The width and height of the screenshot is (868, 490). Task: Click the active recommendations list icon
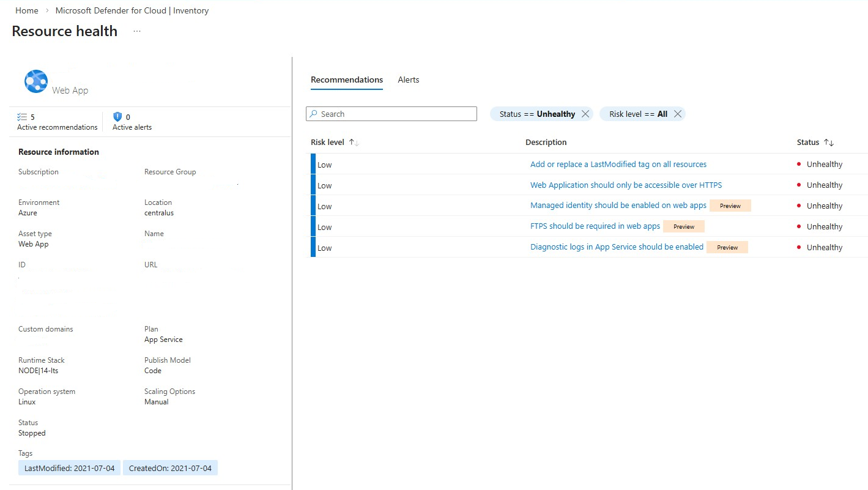click(23, 116)
